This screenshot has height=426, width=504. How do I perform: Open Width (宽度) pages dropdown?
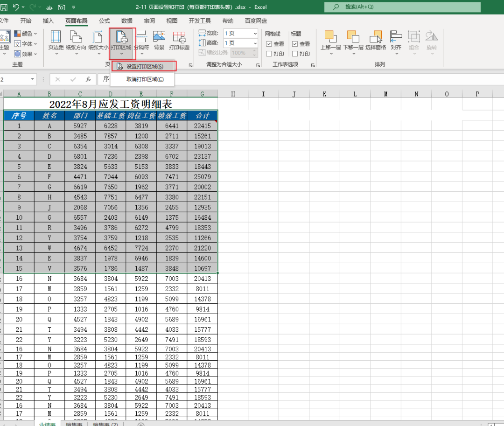(x=255, y=34)
